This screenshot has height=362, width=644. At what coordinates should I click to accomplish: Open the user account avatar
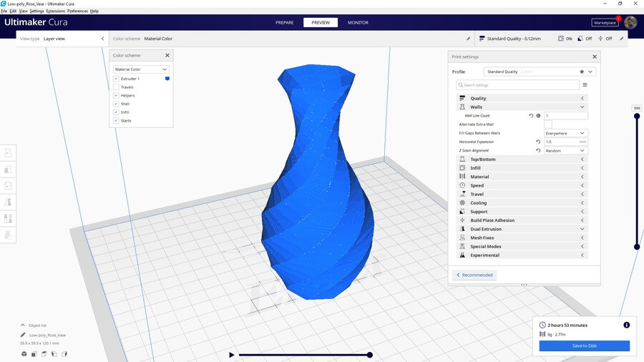(630, 23)
